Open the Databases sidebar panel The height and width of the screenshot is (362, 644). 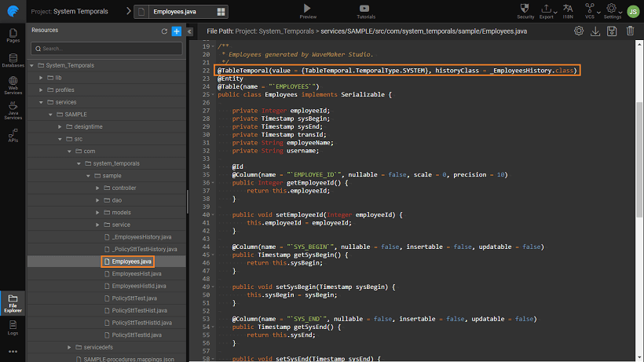[13, 60]
